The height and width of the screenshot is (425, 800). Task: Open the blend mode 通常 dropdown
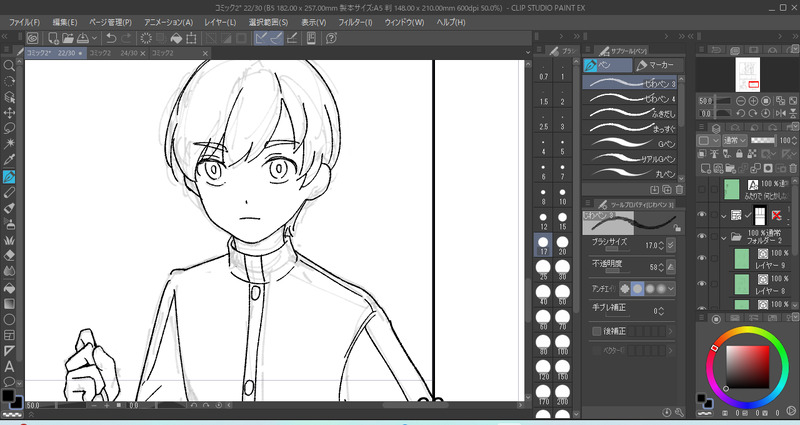tap(735, 140)
